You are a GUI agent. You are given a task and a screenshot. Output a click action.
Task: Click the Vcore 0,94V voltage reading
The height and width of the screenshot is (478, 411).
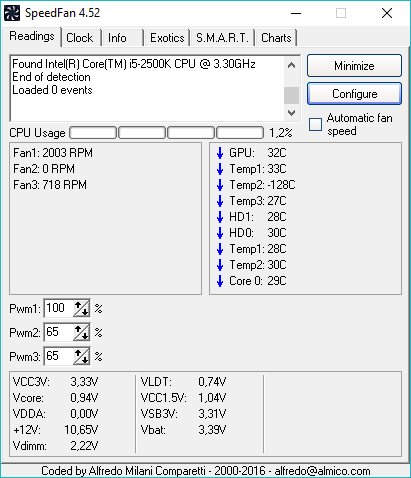click(55, 398)
